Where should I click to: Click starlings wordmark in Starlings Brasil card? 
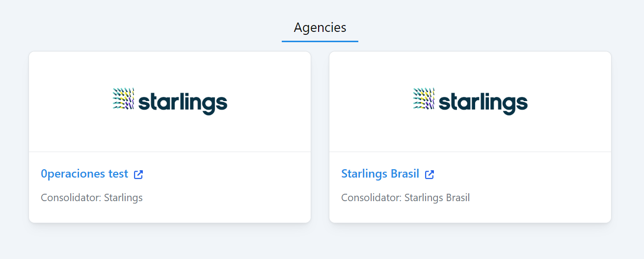point(483,103)
